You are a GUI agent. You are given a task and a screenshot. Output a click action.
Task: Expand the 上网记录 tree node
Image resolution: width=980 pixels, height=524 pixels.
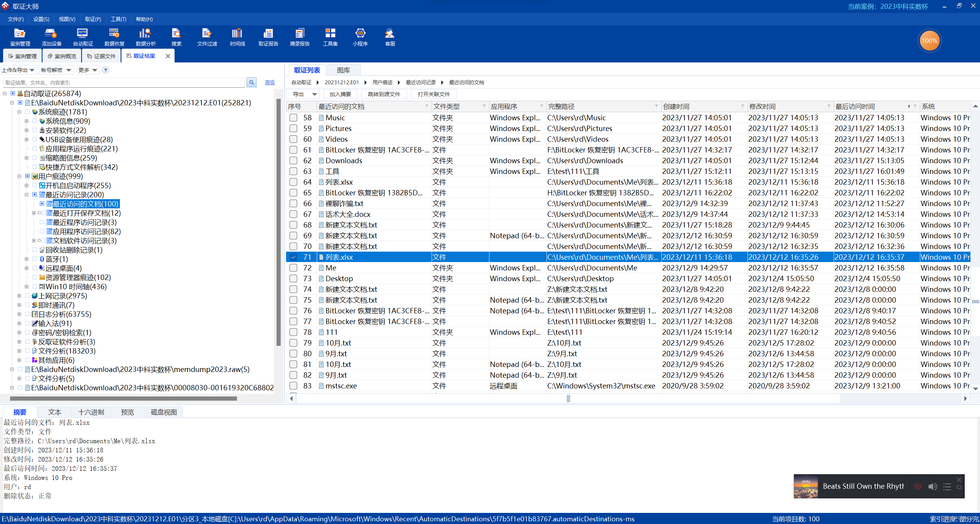(19, 296)
